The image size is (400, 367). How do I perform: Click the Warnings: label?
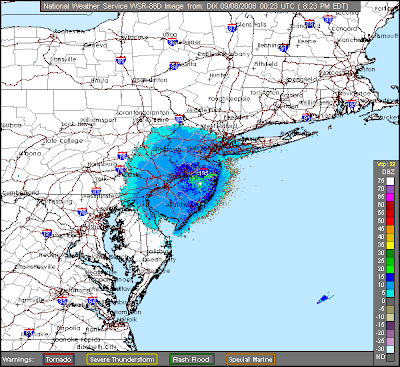coord(18,360)
